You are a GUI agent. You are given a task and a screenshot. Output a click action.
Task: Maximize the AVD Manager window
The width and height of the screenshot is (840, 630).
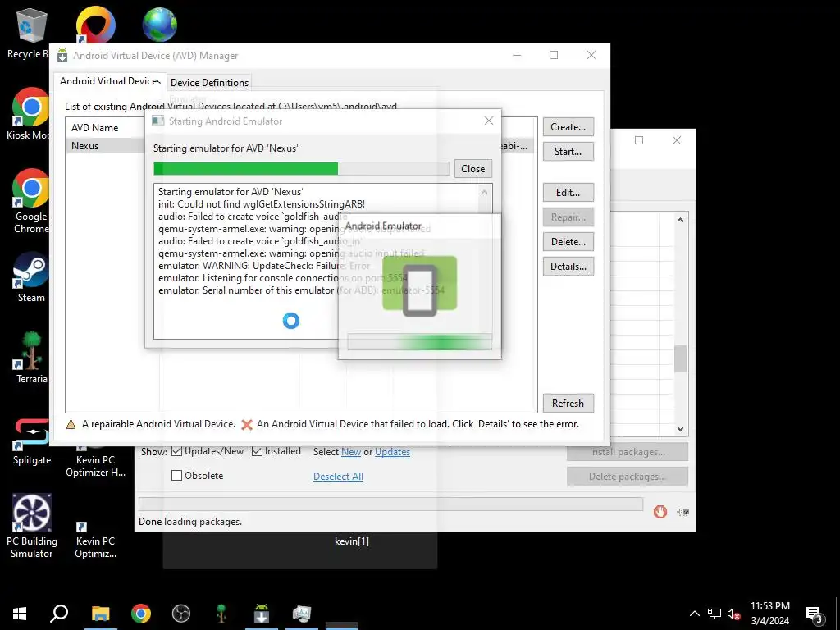(554, 55)
